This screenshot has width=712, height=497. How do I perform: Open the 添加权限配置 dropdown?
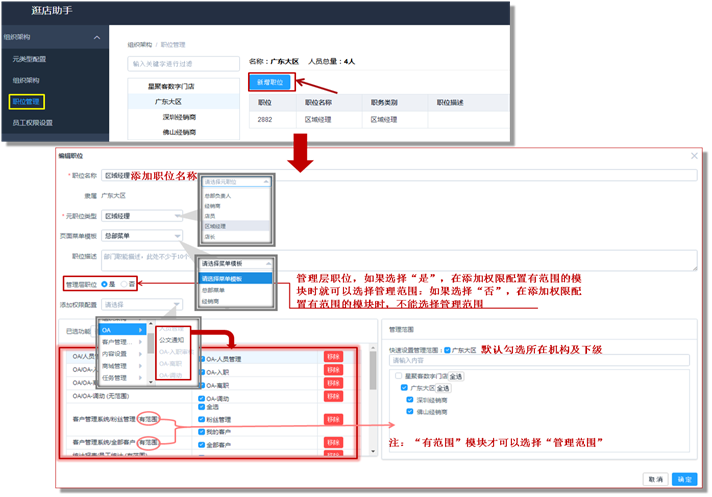[140, 305]
